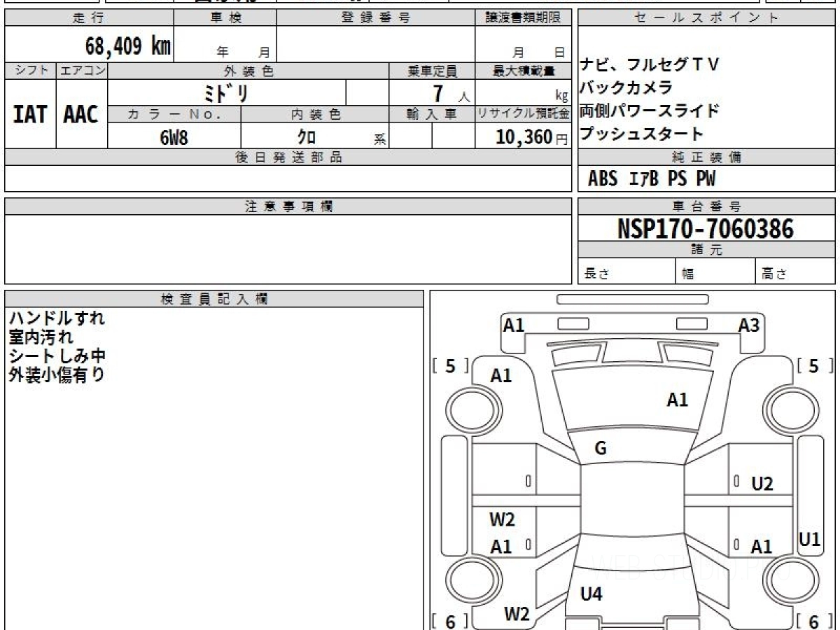Click the ナビ、フルセグTV sales point line
Viewport: 840px width, 630px height.
650,64
